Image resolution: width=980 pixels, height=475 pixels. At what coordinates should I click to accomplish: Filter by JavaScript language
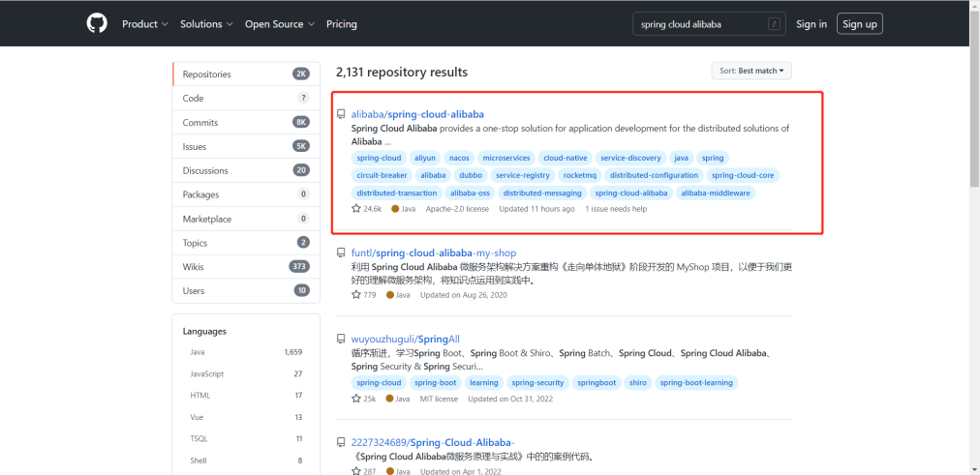click(x=246, y=373)
